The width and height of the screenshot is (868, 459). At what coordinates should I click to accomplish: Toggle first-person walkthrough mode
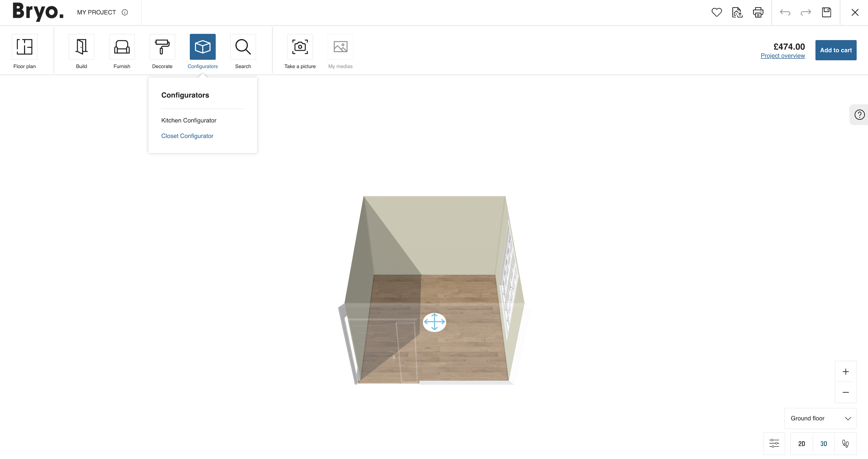coord(846,443)
